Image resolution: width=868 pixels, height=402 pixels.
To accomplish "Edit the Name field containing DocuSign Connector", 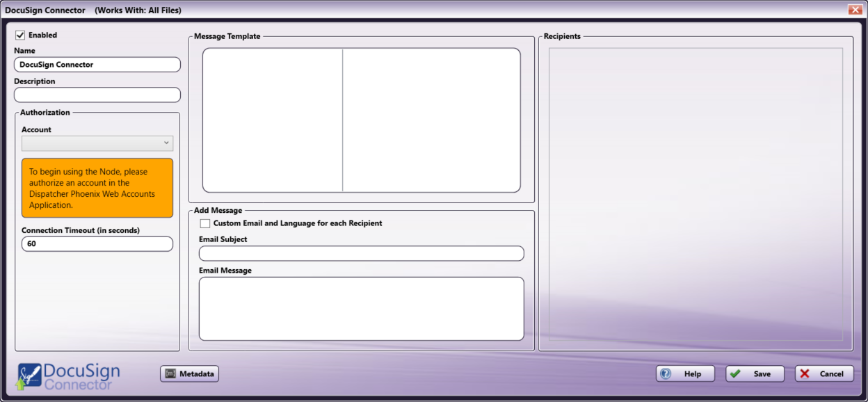I will click(x=97, y=65).
